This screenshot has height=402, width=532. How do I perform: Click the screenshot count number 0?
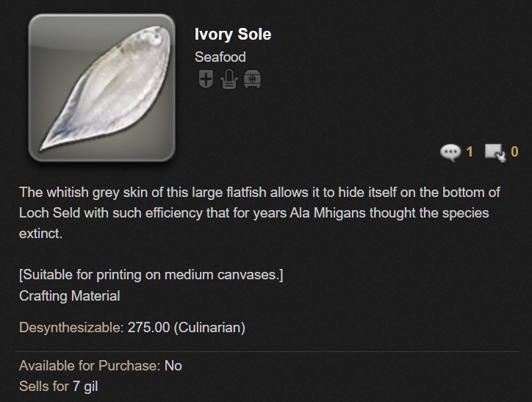(x=514, y=152)
